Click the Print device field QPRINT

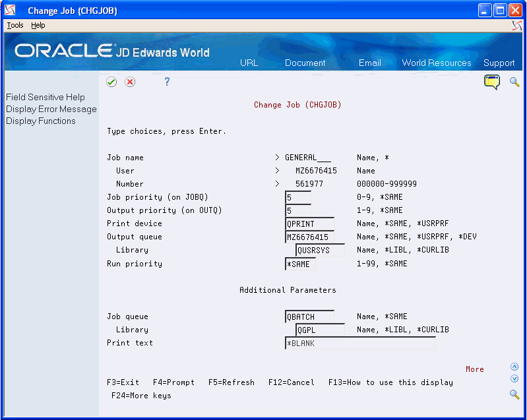click(309, 224)
